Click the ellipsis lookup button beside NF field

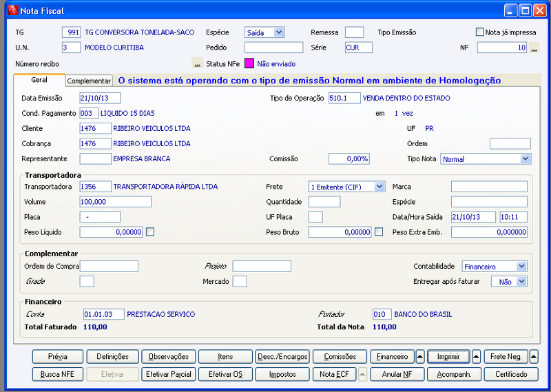point(534,48)
